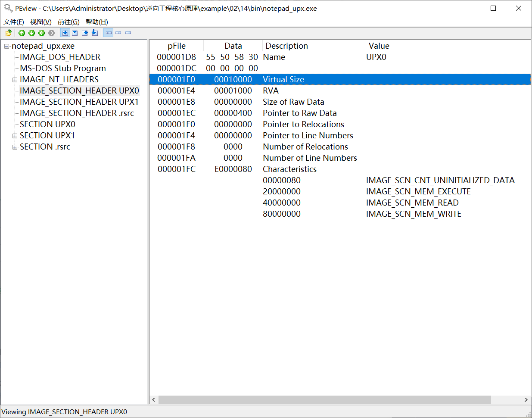Image resolution: width=532 pixels, height=418 pixels.
Task: Click the open file folder icon
Action: (8, 33)
